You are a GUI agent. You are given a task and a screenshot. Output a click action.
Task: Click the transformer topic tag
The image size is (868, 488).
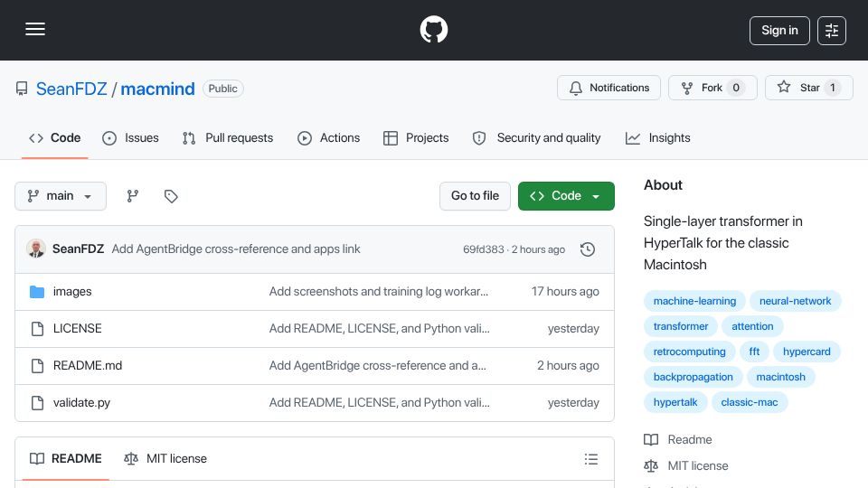point(681,326)
